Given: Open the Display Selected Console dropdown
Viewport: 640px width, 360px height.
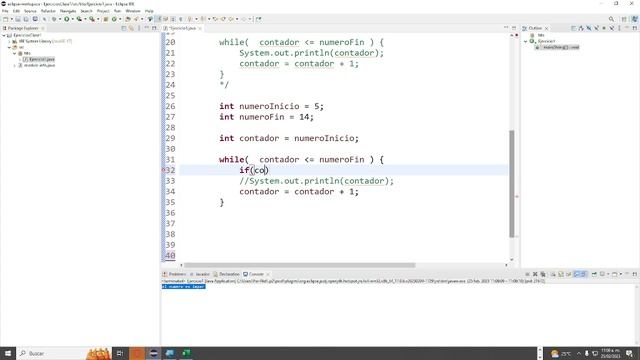Looking at the screenshot, I should click(608, 274).
